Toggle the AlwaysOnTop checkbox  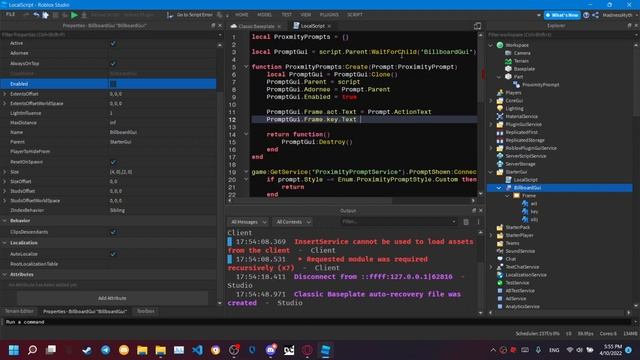coord(113,64)
